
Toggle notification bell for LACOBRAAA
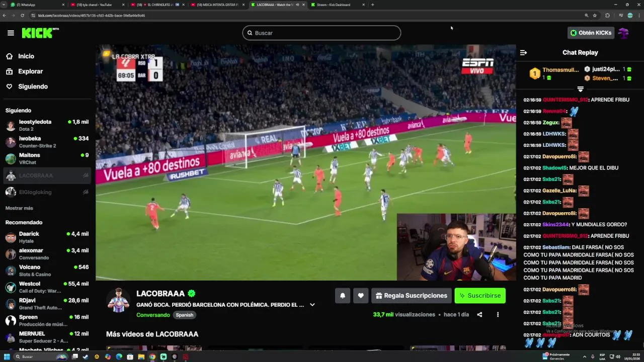(343, 296)
